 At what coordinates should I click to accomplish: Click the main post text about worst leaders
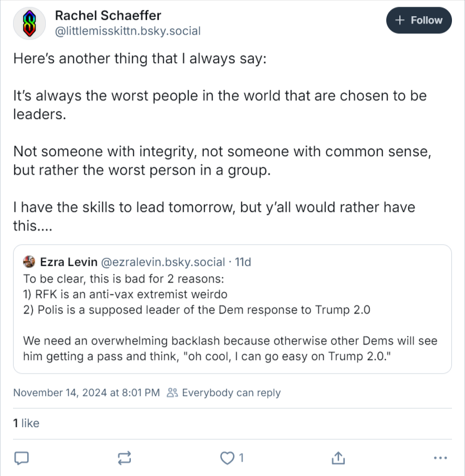click(219, 105)
